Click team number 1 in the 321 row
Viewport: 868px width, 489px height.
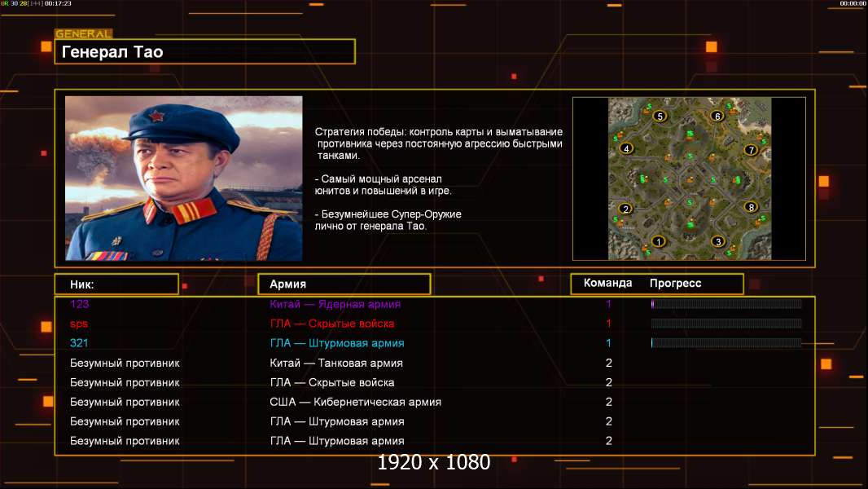(608, 343)
